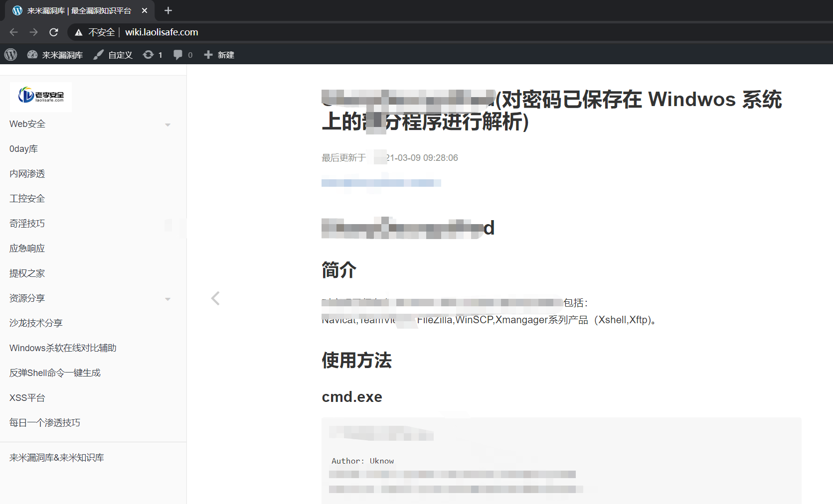This screenshot has width=833, height=504.
Task: Open the 来米漏洞库 dashboard icon
Action: coord(32,55)
